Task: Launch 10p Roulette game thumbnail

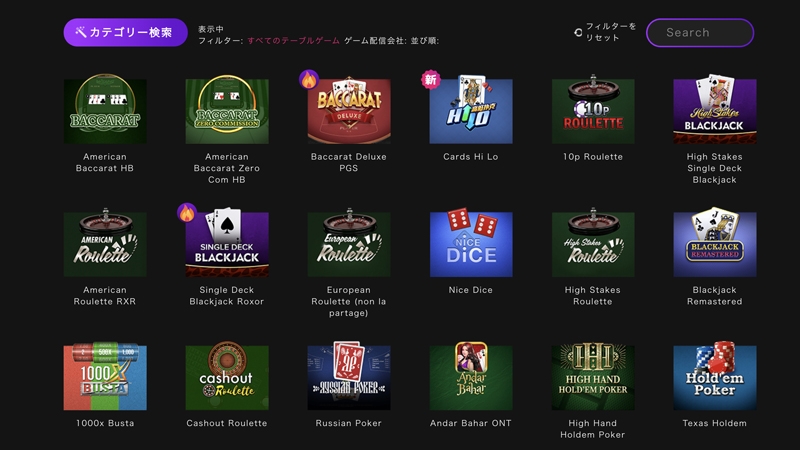Action: (593, 109)
